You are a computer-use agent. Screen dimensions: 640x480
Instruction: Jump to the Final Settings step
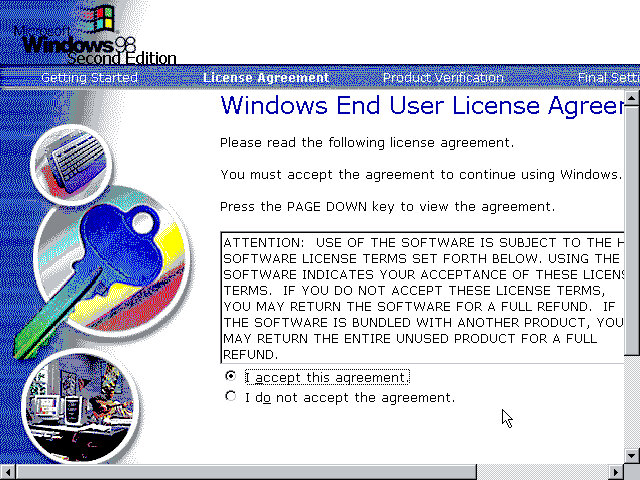click(608, 78)
